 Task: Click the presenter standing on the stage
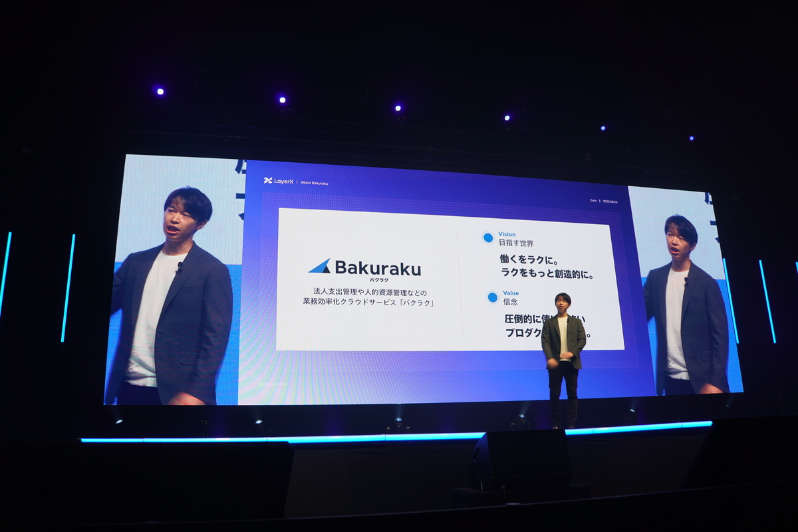563,360
